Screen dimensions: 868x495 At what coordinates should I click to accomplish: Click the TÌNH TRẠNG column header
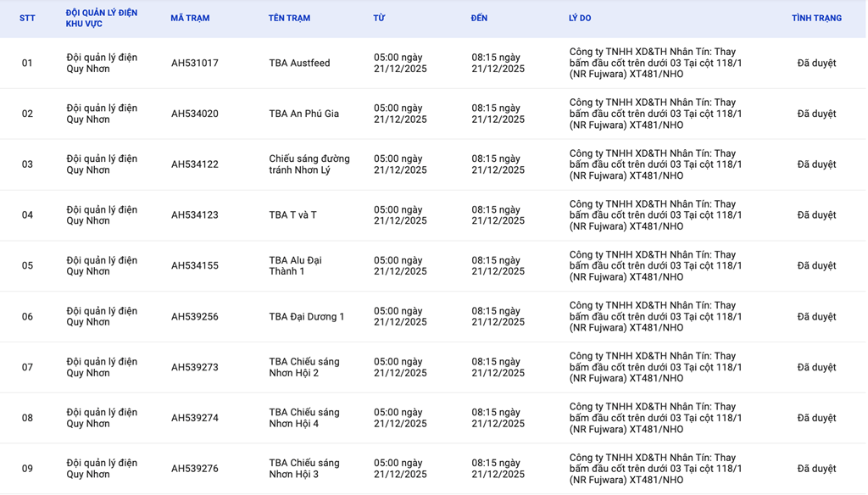point(816,18)
